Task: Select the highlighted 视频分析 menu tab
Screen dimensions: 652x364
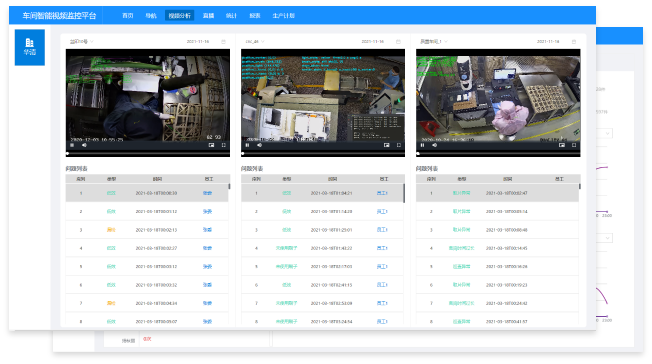Action: tap(180, 16)
